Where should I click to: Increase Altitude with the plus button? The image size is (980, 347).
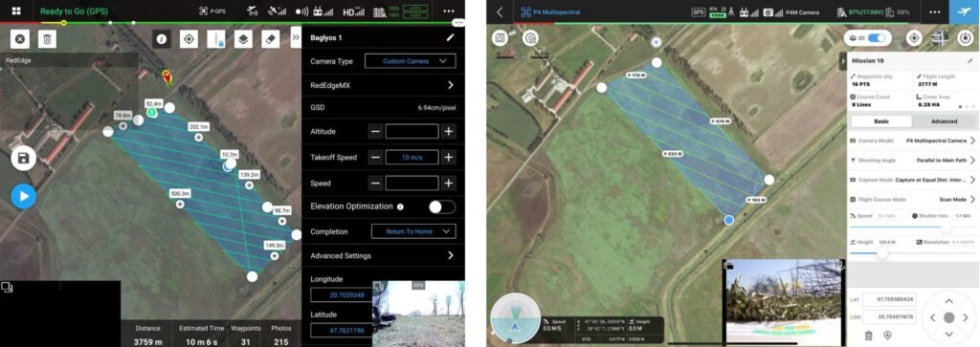click(x=448, y=132)
